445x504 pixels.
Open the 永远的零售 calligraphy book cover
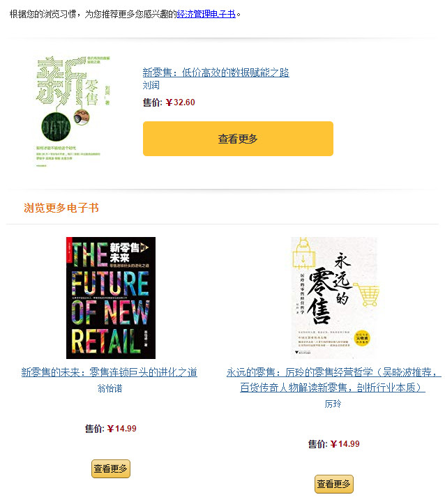334,298
